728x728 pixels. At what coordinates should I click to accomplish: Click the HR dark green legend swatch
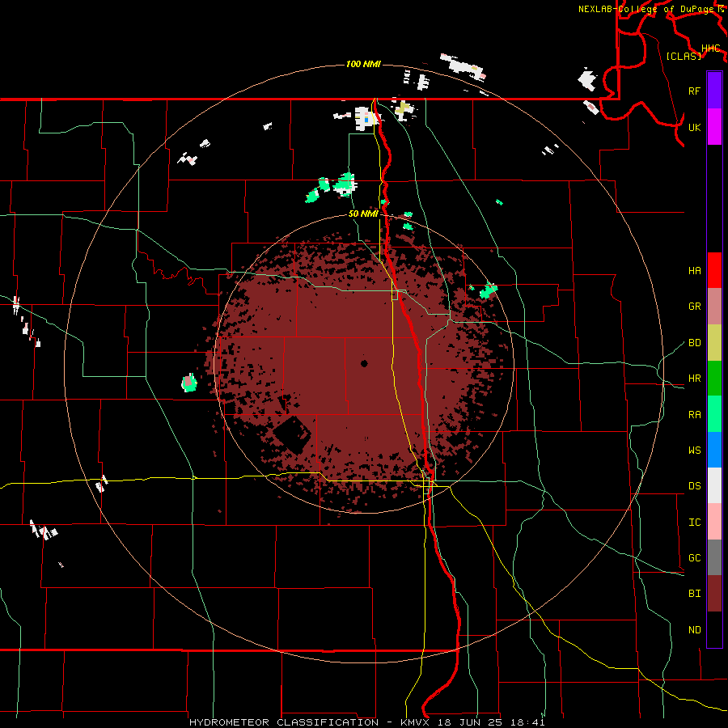(x=714, y=379)
